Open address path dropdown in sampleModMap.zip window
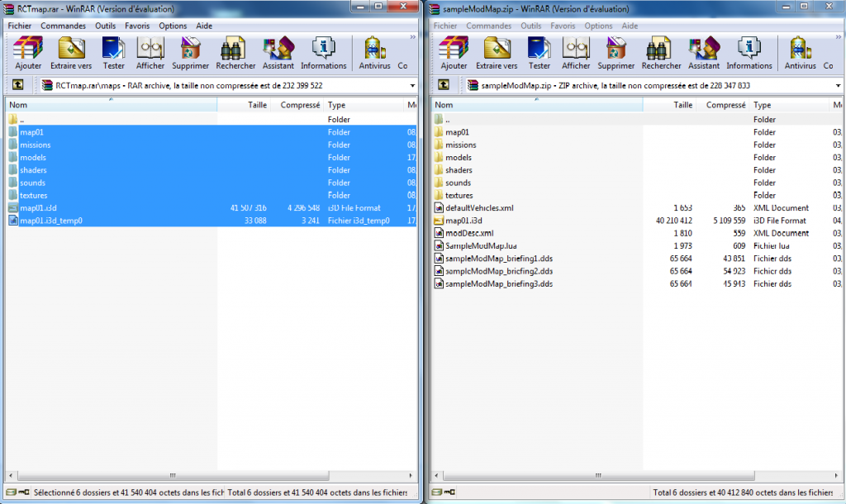This screenshot has width=846, height=504. point(838,85)
